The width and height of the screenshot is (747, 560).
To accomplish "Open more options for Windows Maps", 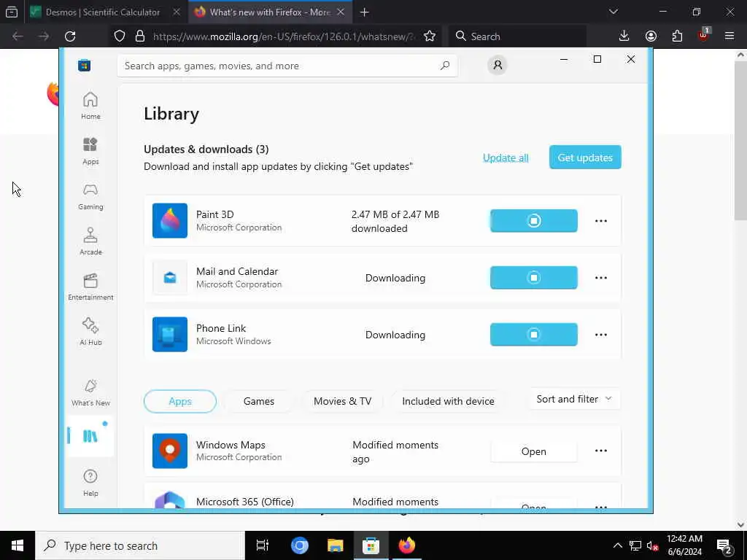I will [601, 451].
